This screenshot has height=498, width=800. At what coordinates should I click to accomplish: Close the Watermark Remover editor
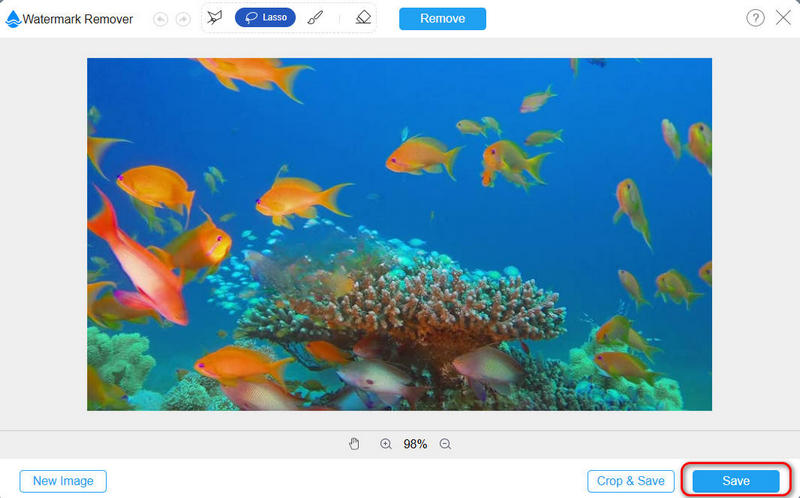coord(783,18)
